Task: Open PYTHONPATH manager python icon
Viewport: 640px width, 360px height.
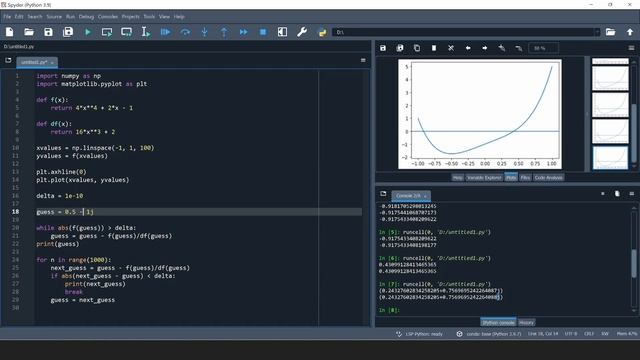Action: click(x=322, y=32)
